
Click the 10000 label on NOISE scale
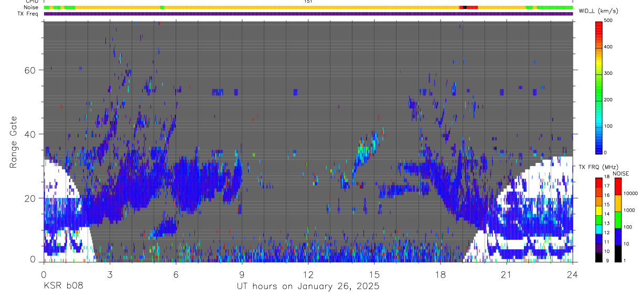click(631, 193)
